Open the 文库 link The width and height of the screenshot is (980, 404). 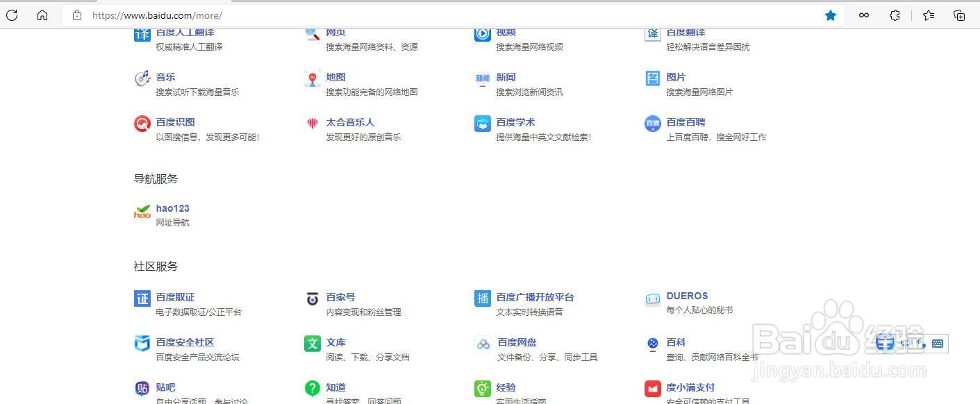(x=336, y=342)
